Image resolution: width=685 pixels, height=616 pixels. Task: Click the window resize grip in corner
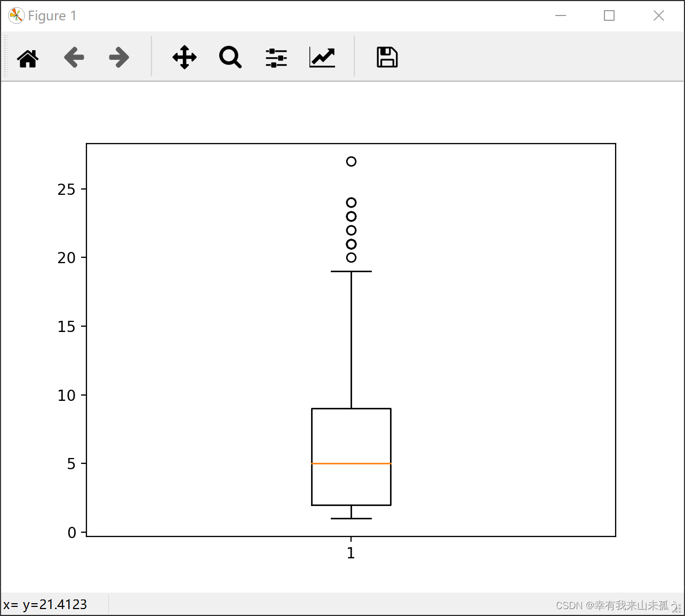coord(678,609)
